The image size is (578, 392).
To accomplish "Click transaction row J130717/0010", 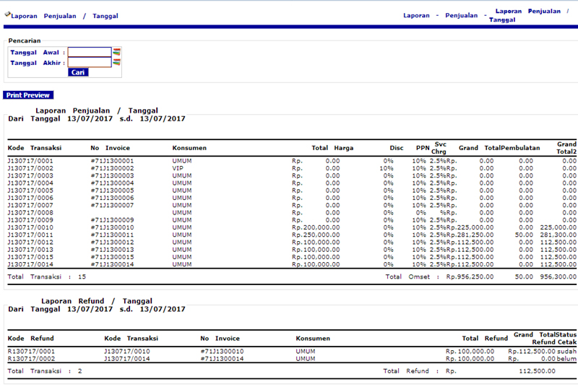I will pyautogui.click(x=30, y=227).
